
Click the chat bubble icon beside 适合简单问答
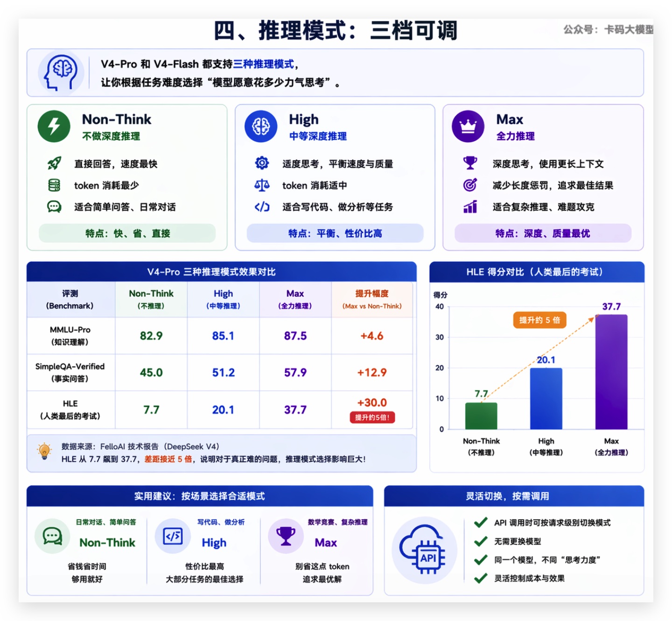(x=54, y=207)
